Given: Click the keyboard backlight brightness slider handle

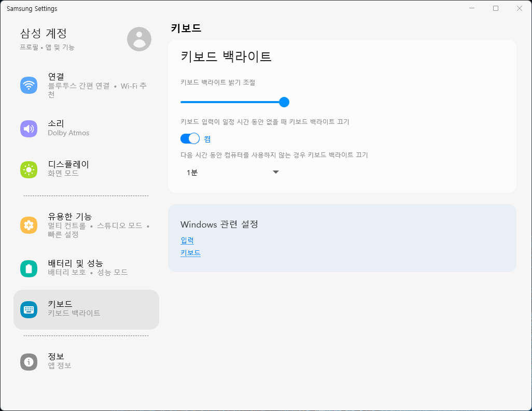Looking at the screenshot, I should pos(284,102).
